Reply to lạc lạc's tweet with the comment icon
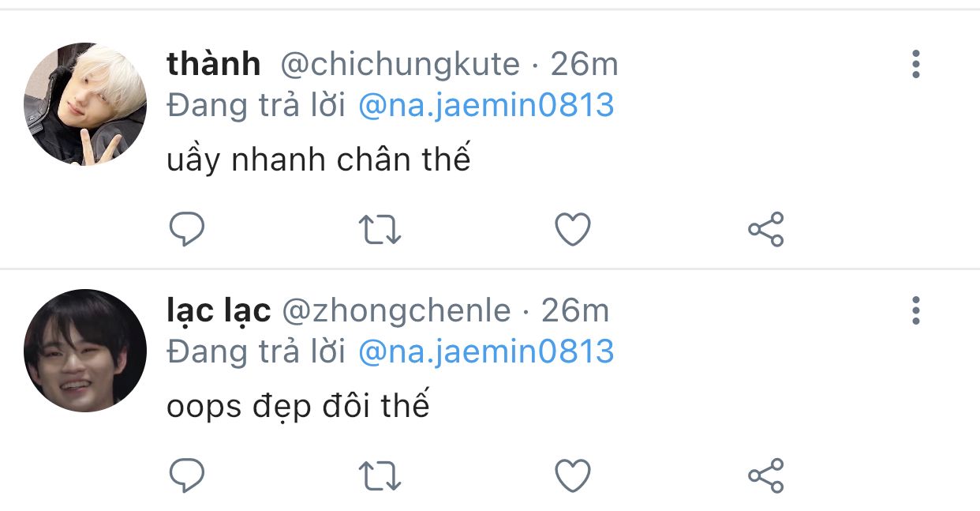This screenshot has height=511, width=980. (x=188, y=475)
